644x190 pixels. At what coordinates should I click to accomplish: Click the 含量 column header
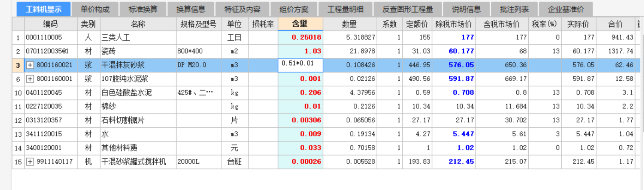[300, 24]
